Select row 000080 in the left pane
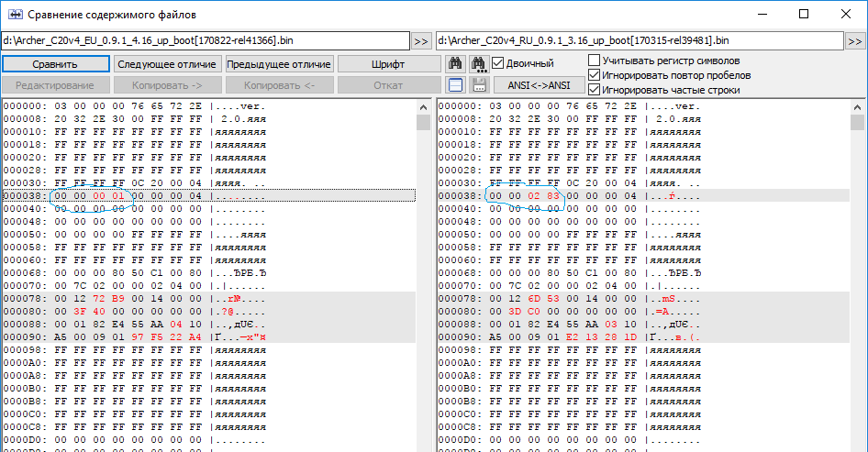 (x=208, y=312)
